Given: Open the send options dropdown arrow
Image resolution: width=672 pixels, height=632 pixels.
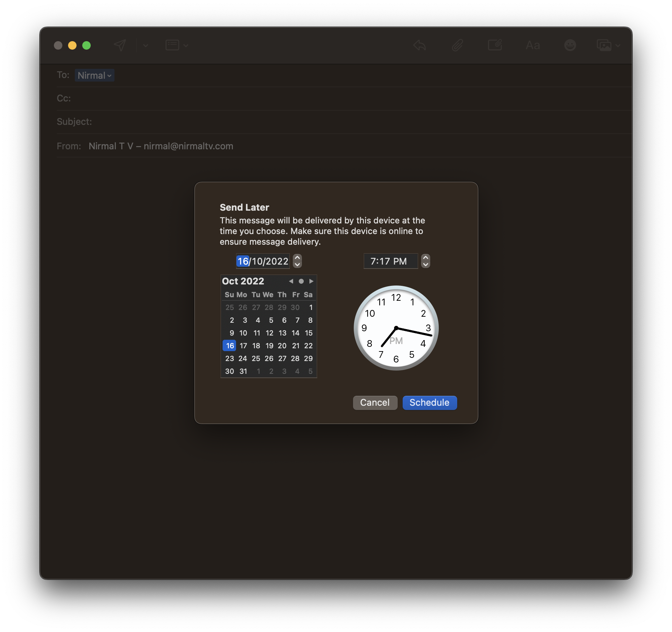Looking at the screenshot, I should (145, 45).
